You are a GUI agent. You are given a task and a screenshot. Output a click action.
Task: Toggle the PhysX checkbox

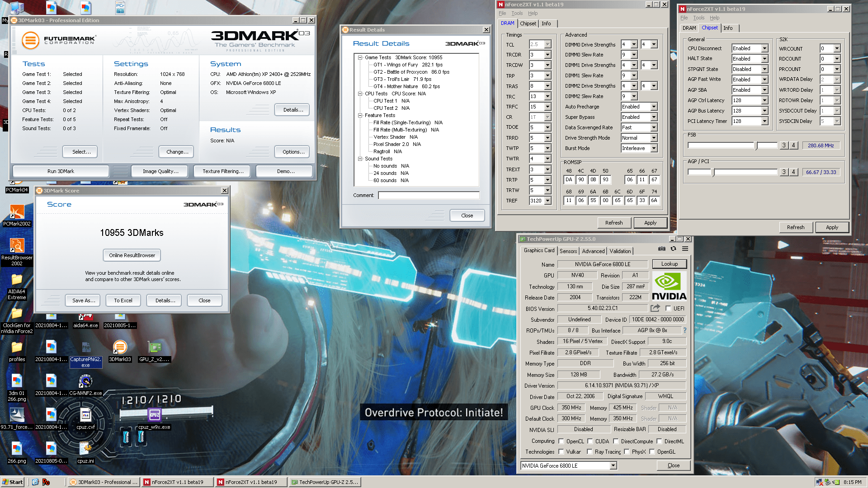627,452
